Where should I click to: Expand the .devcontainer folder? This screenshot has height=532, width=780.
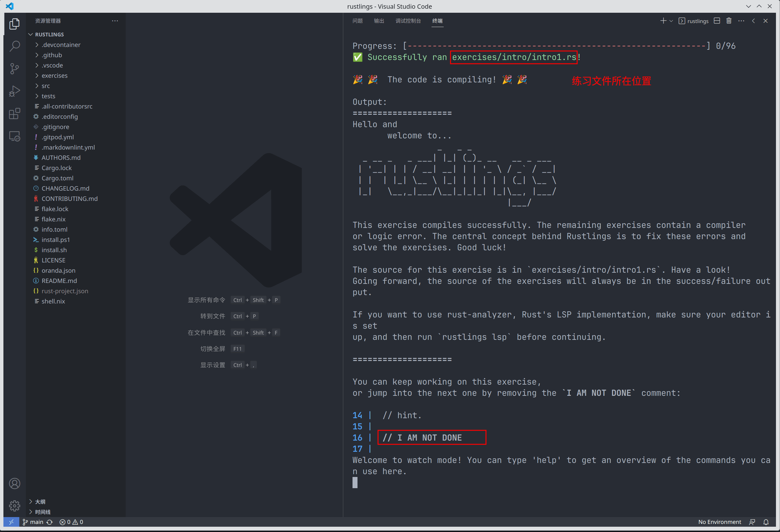(x=76, y=44)
